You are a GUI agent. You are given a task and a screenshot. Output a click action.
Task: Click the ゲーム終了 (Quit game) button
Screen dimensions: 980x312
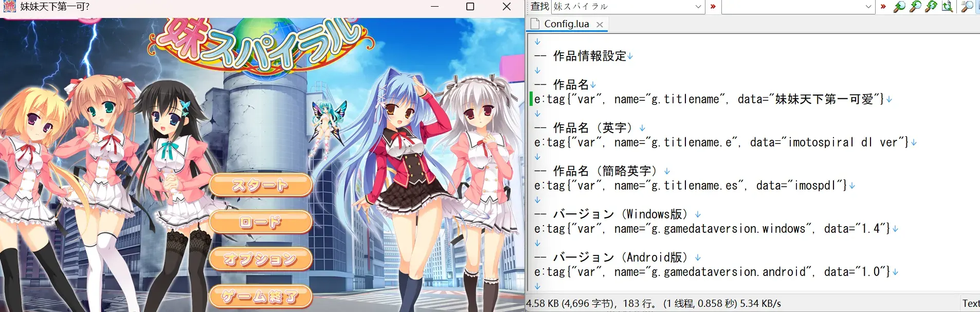tap(261, 296)
